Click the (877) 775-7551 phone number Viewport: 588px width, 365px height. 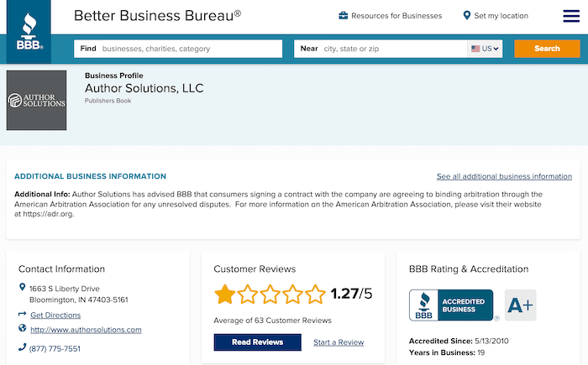point(55,348)
